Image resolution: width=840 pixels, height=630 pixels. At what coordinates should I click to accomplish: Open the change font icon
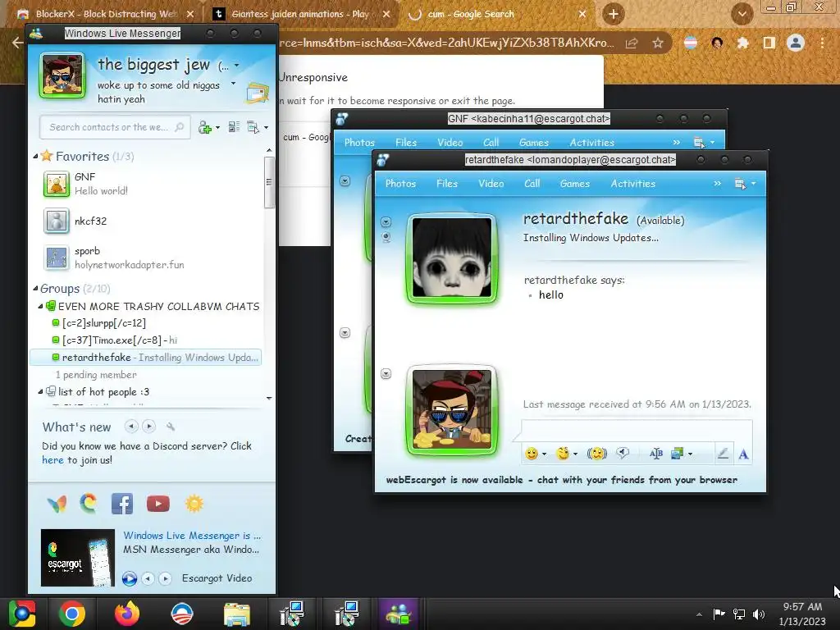655,454
